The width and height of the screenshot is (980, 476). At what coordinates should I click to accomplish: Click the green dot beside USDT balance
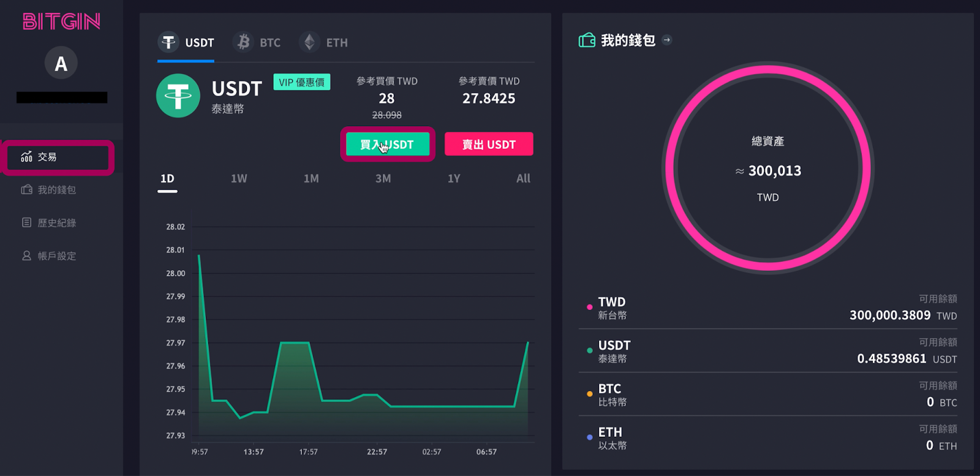tap(589, 351)
